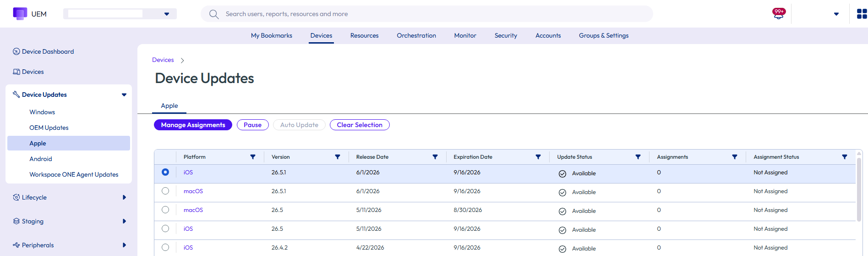Click Available check icon for macOS 26.5.1

point(562,193)
